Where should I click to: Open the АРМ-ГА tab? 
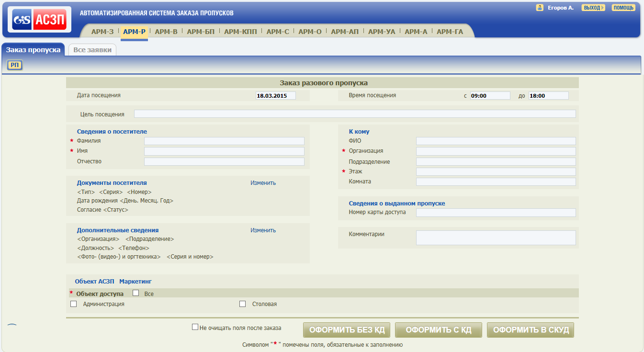[450, 32]
